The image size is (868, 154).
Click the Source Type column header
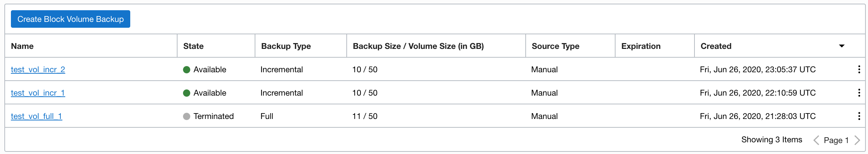click(x=556, y=46)
